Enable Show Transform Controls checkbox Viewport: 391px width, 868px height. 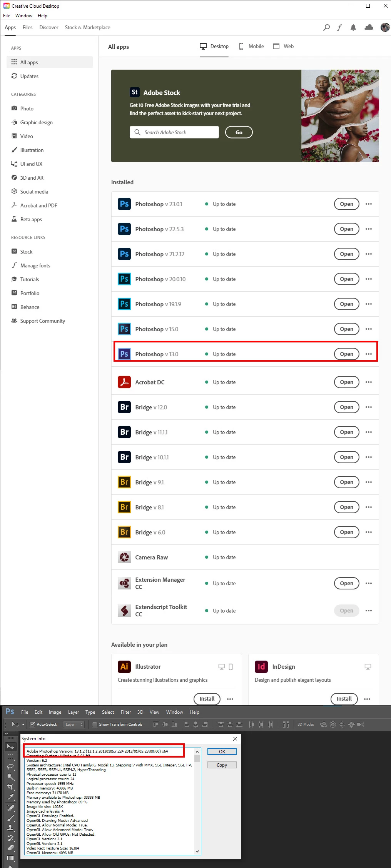tap(95, 724)
